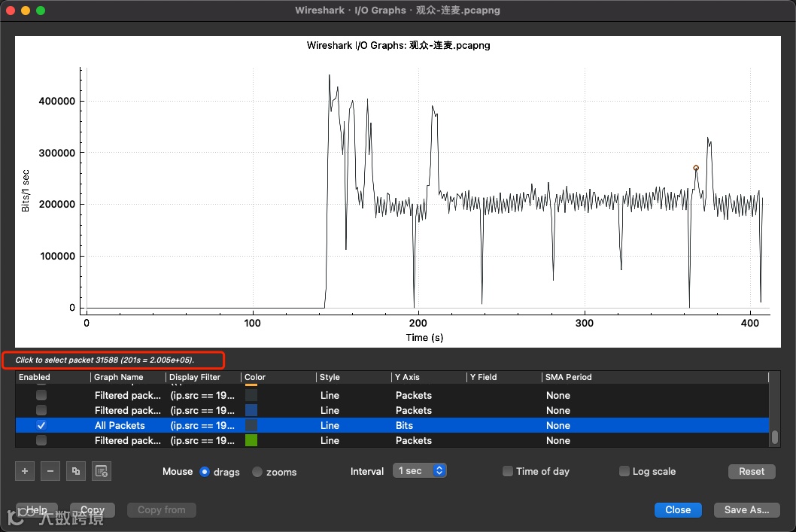Sort by the Enabled column header
This screenshot has height=532, width=796.
(x=53, y=377)
